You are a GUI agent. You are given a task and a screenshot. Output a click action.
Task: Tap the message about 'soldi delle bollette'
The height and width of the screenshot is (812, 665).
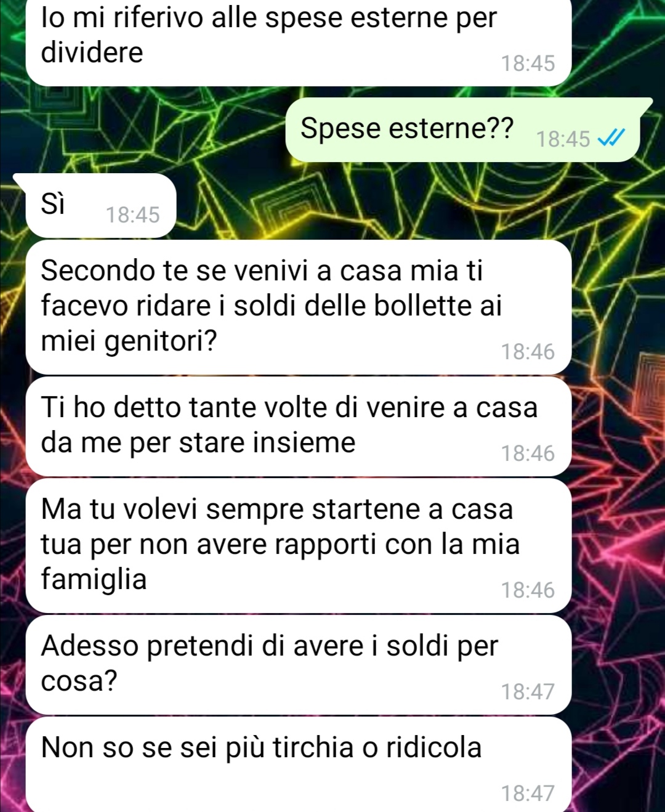coord(299,307)
